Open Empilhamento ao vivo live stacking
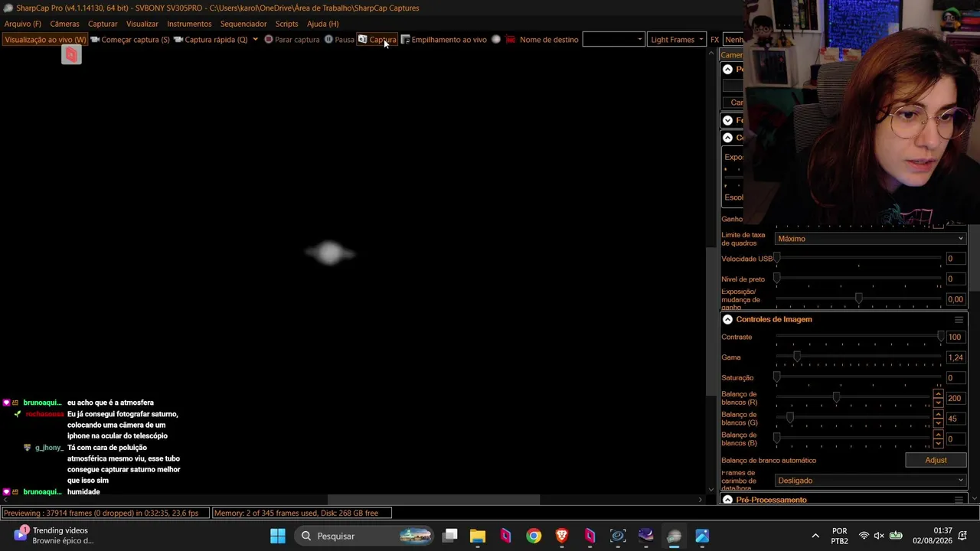The image size is (980, 551). (444, 40)
